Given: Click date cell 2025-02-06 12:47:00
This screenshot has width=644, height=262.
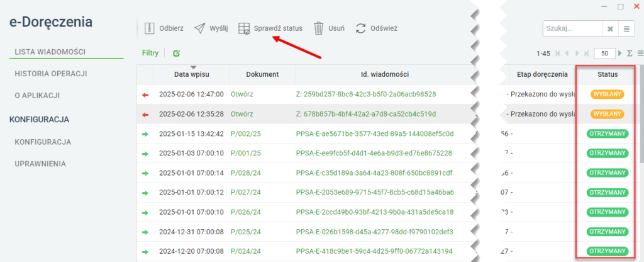Looking at the screenshot, I should [191, 94].
